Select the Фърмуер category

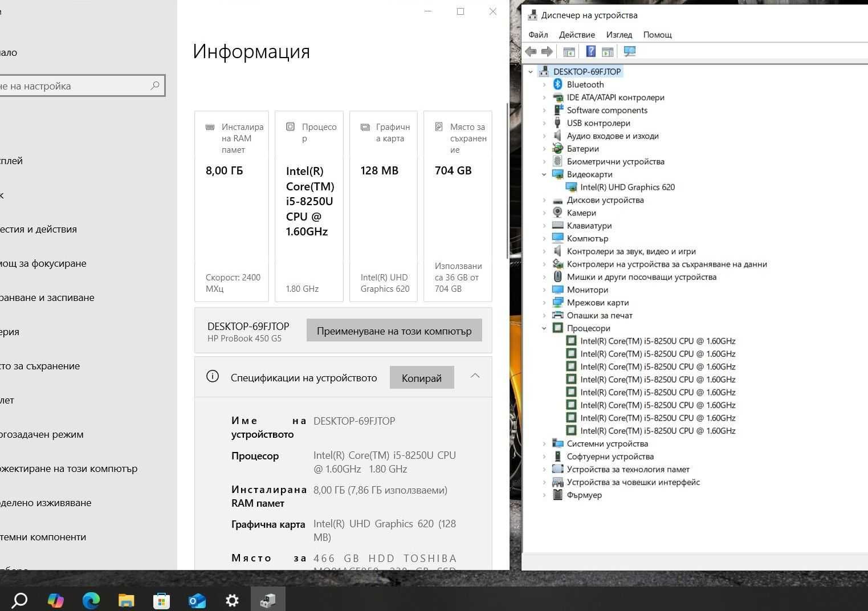[584, 495]
